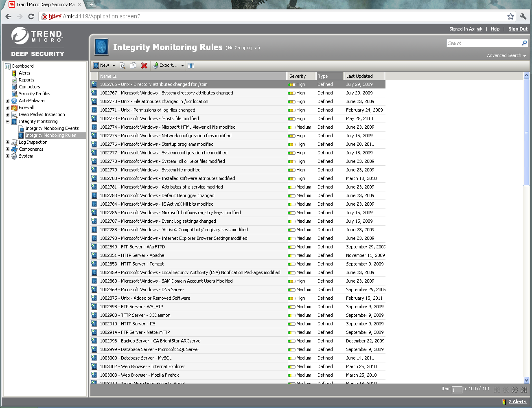Delete the selected rule with the red X

click(x=144, y=66)
